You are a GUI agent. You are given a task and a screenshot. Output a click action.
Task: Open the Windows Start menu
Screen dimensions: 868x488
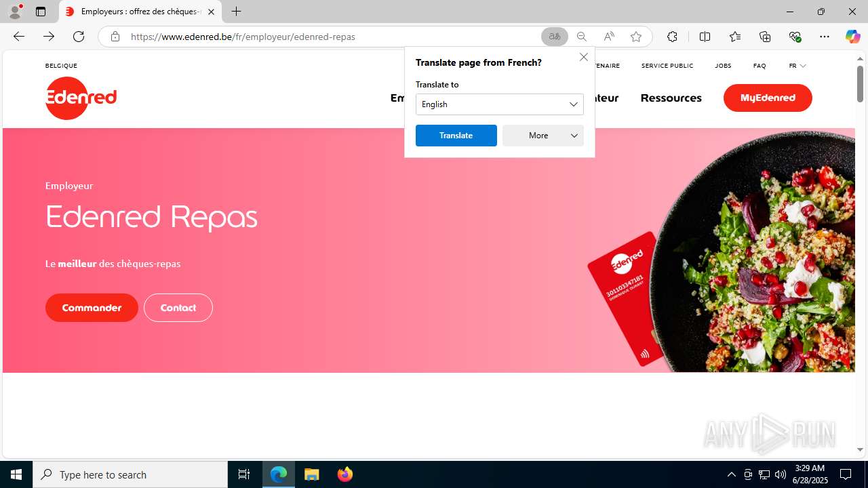click(x=16, y=474)
